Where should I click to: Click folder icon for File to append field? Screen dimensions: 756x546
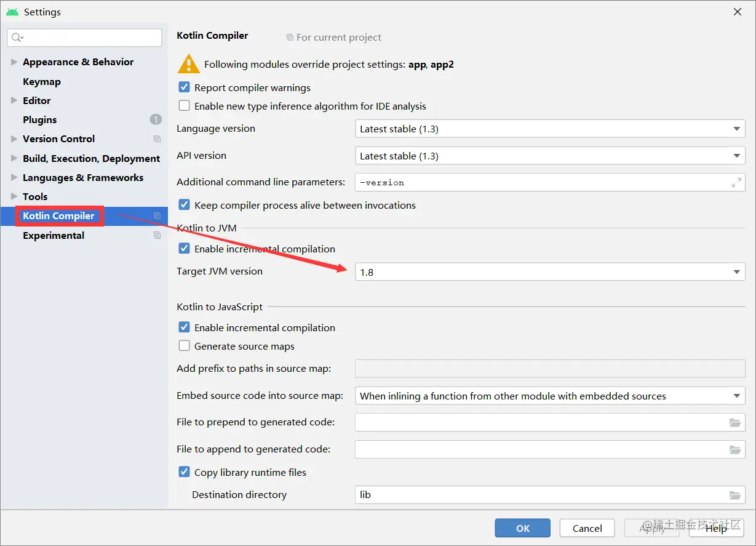point(735,450)
